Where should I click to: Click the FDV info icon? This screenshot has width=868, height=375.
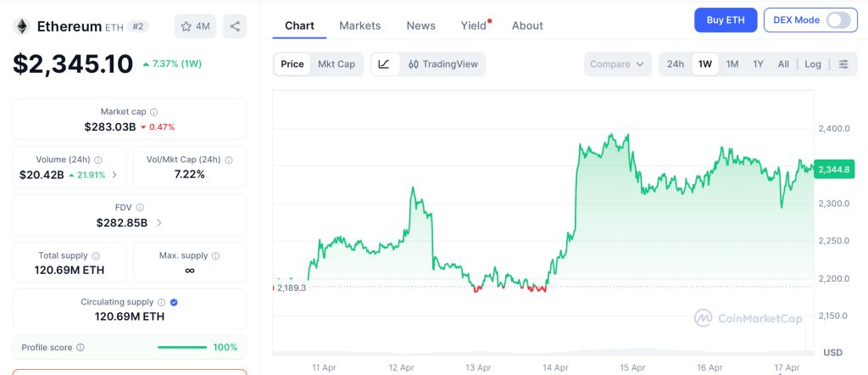click(140, 207)
